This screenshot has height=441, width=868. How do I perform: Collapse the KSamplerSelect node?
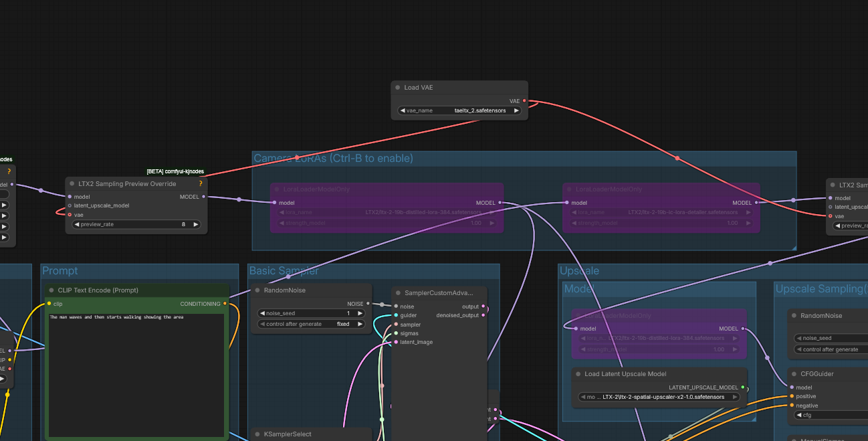[257, 434]
